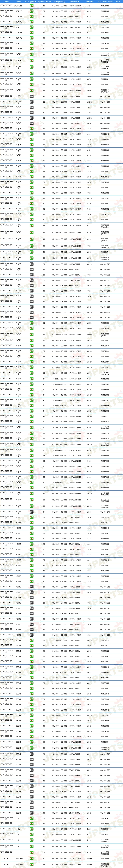
Task: Click the 3.4 engine capacity cell
Action: 44,512
